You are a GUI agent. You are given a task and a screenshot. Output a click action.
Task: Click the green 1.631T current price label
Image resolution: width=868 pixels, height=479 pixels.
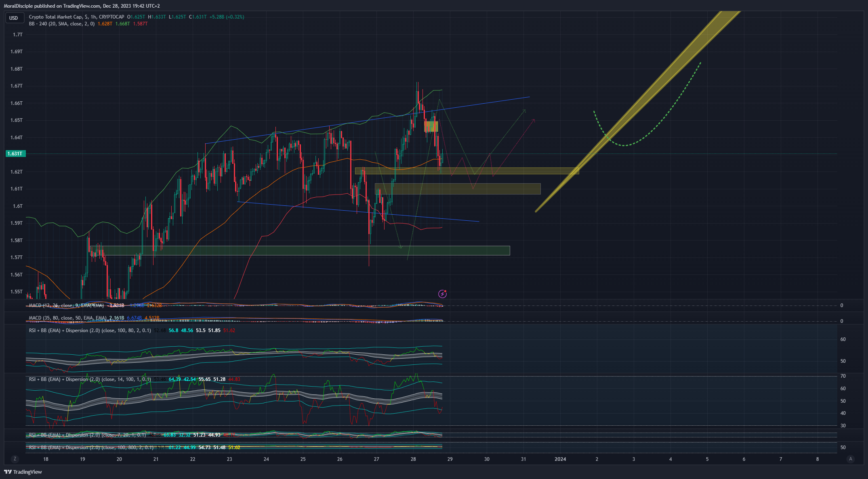(x=15, y=154)
